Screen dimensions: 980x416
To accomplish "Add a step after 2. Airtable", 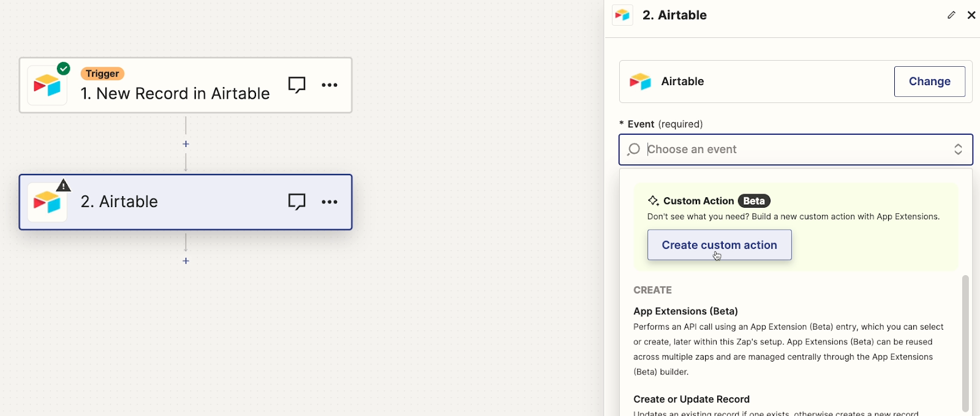I will pyautogui.click(x=186, y=261).
